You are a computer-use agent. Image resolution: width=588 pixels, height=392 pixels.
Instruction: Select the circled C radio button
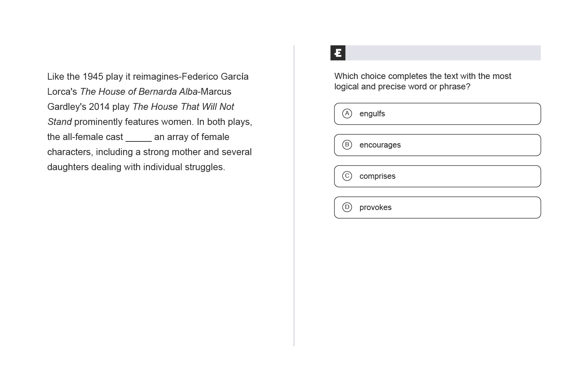point(347,176)
